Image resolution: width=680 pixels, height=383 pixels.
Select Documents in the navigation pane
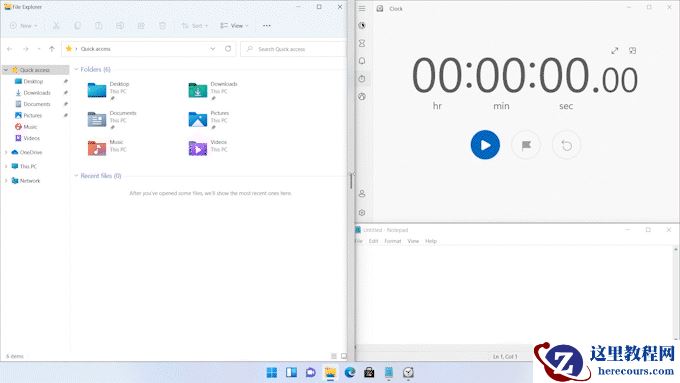tap(37, 104)
